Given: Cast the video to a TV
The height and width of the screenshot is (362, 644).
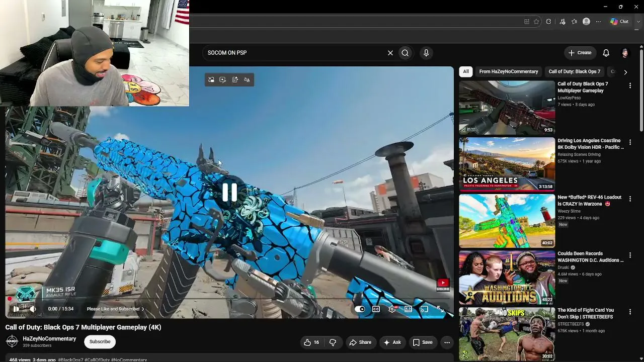Looking at the screenshot, I should [424, 309].
